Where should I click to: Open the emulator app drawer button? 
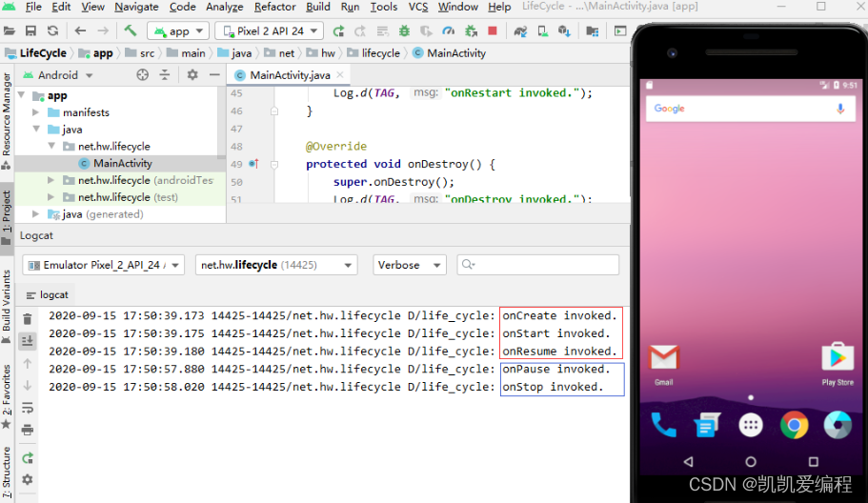click(751, 425)
